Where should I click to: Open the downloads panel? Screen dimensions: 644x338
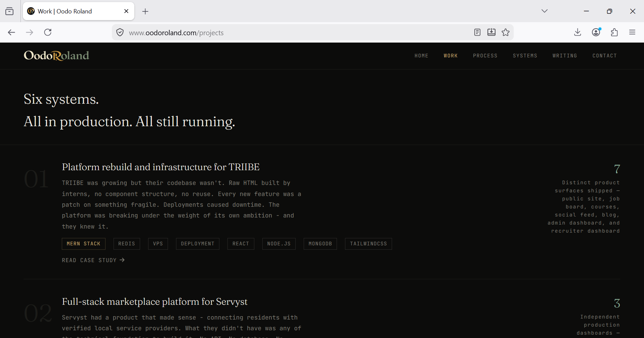(577, 32)
